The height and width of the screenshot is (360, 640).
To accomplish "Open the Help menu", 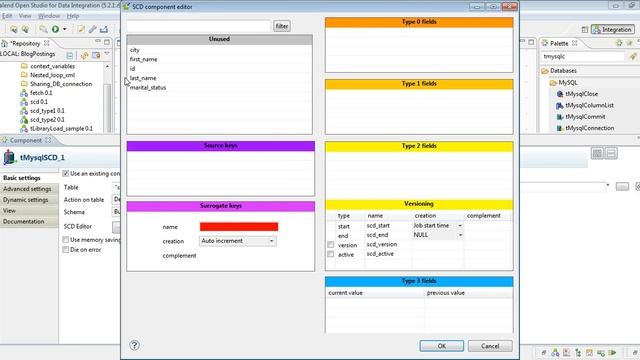I will (73, 16).
